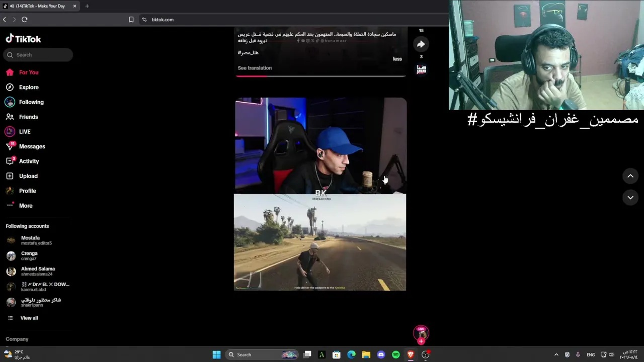The width and height of the screenshot is (644, 362).
Task: Open OBS Studio from the taskbar
Action: tap(426, 354)
